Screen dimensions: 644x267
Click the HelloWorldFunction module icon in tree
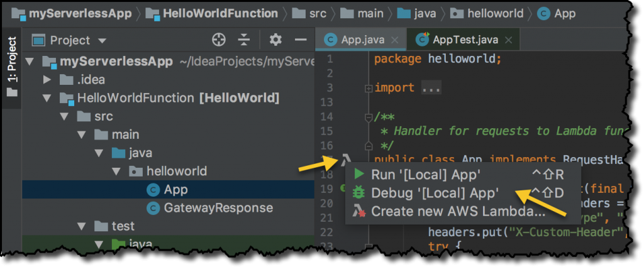tap(67, 99)
